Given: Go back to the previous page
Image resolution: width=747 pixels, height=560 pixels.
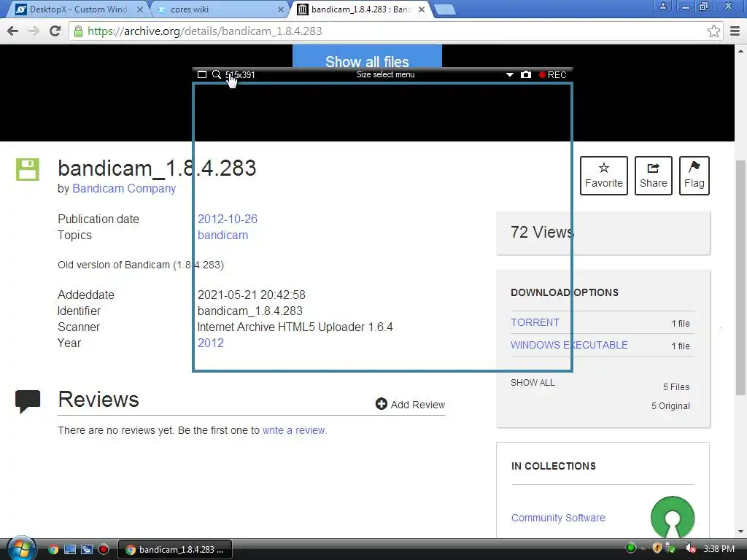Looking at the screenshot, I should pyautogui.click(x=13, y=31).
